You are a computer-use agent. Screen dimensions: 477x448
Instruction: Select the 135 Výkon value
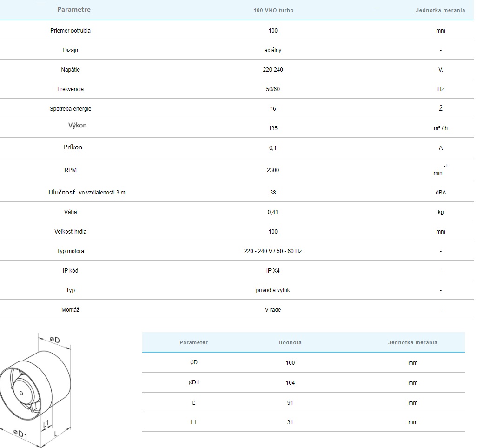click(x=273, y=128)
